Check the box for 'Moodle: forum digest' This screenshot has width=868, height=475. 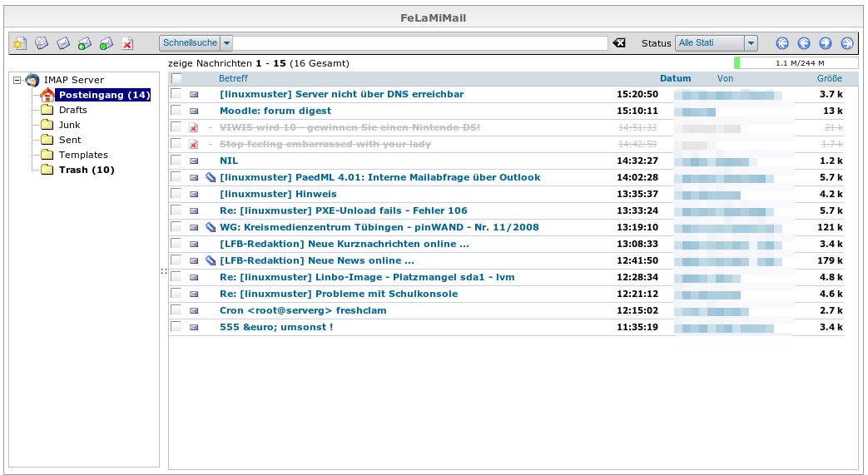click(176, 111)
